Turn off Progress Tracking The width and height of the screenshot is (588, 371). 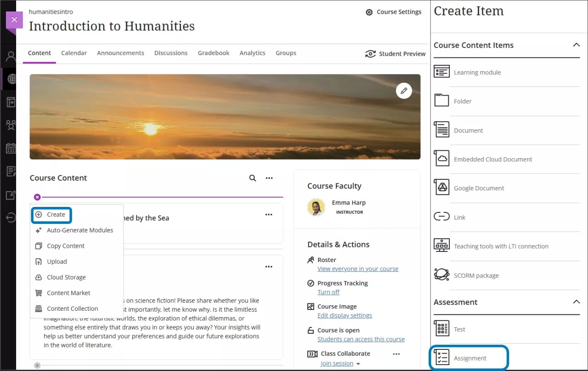(328, 292)
